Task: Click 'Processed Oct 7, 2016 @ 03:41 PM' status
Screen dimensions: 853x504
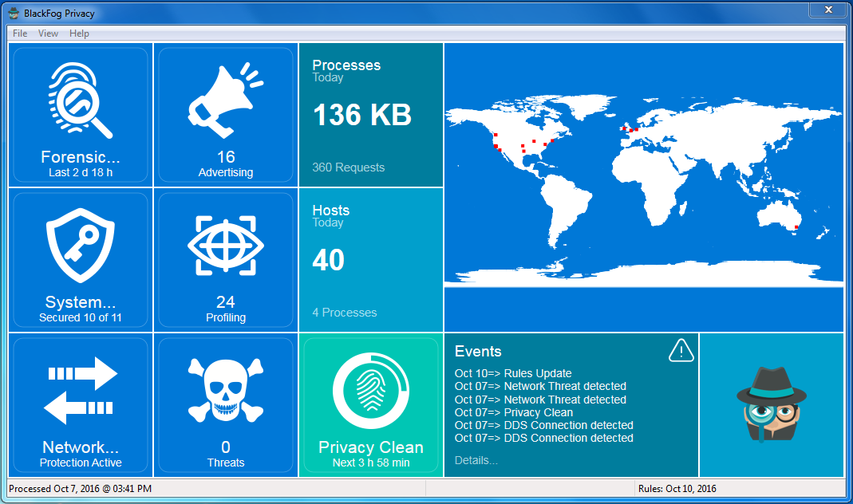Action: coord(80,489)
